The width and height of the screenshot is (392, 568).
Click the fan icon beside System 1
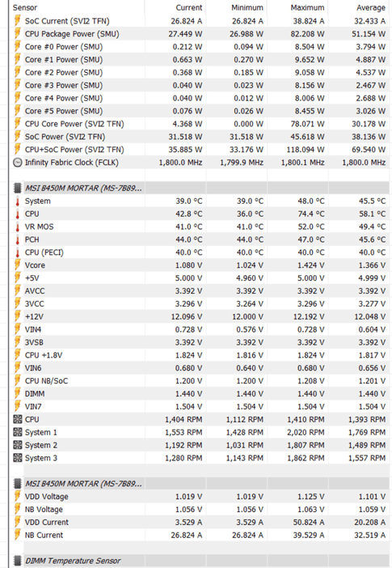click(17, 432)
